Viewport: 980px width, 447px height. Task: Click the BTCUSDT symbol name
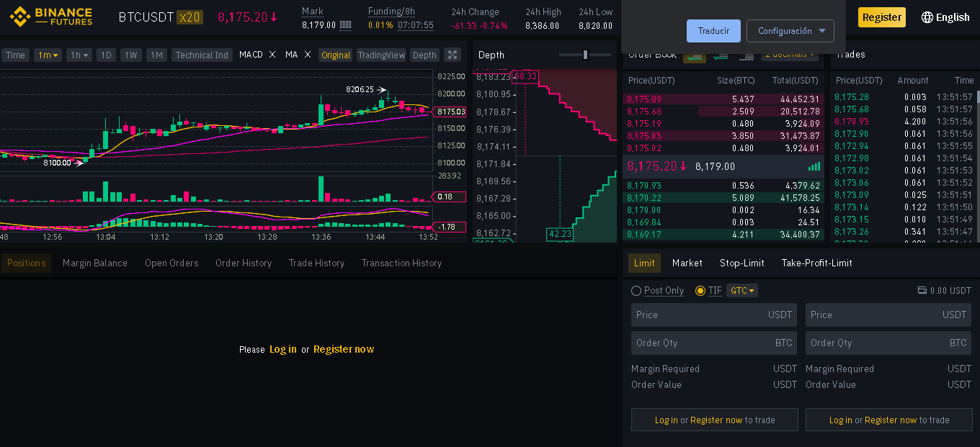[x=146, y=17]
